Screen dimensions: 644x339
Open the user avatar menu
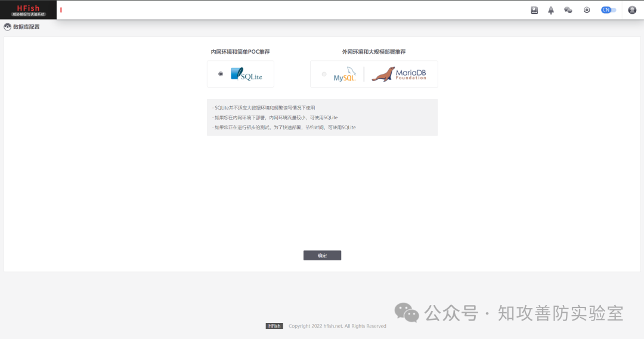(x=632, y=10)
